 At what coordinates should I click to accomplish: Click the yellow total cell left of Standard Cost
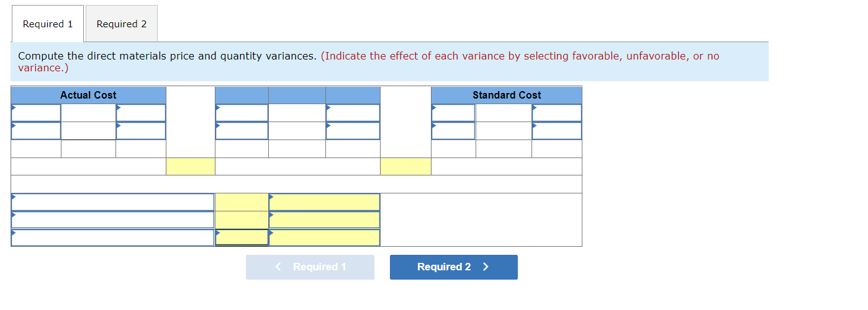(x=405, y=166)
